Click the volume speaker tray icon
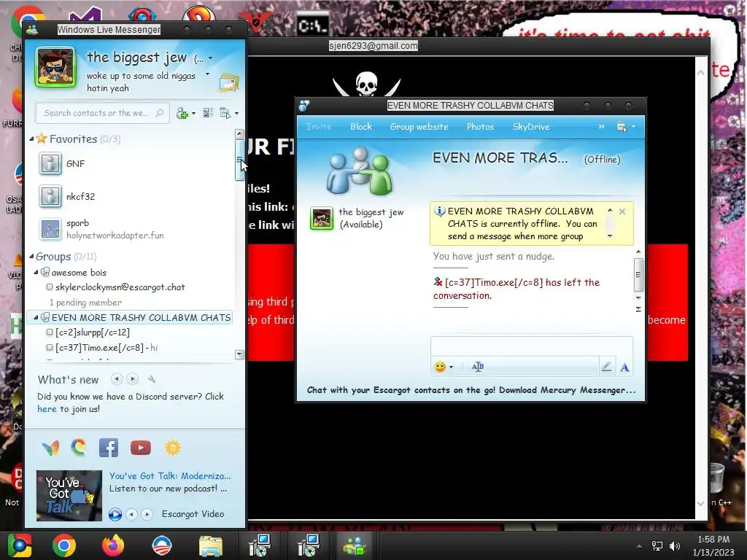Image resolution: width=747 pixels, height=560 pixels. coord(675,545)
